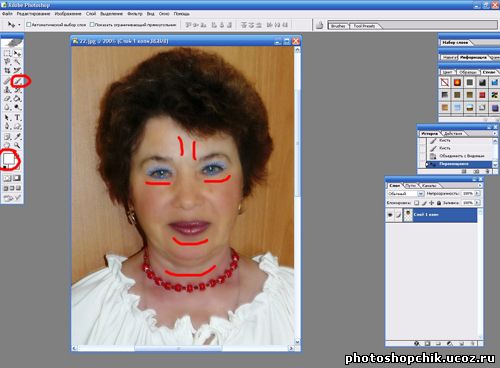Click the layer thumbnail in Layers panel

click(x=408, y=215)
